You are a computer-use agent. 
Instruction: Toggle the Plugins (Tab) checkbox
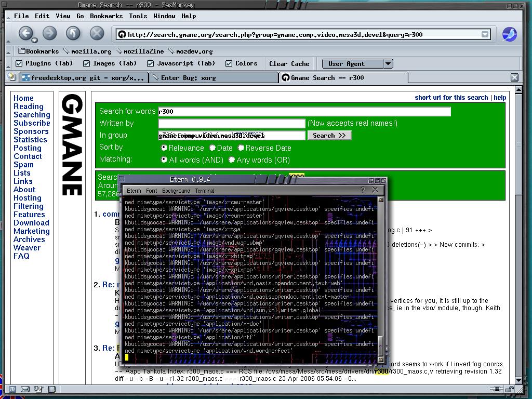(x=19, y=63)
